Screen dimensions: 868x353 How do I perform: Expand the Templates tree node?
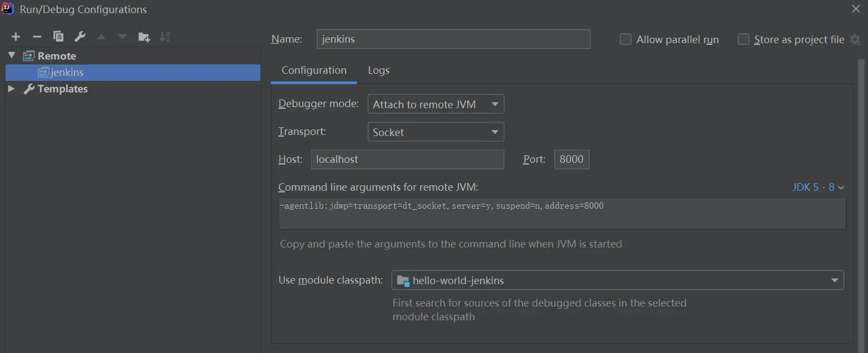click(11, 89)
